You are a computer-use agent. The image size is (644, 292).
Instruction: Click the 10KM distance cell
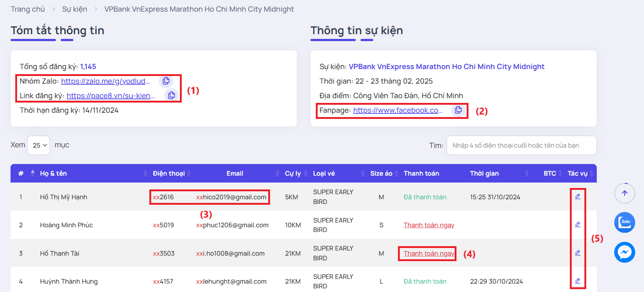coord(293,225)
